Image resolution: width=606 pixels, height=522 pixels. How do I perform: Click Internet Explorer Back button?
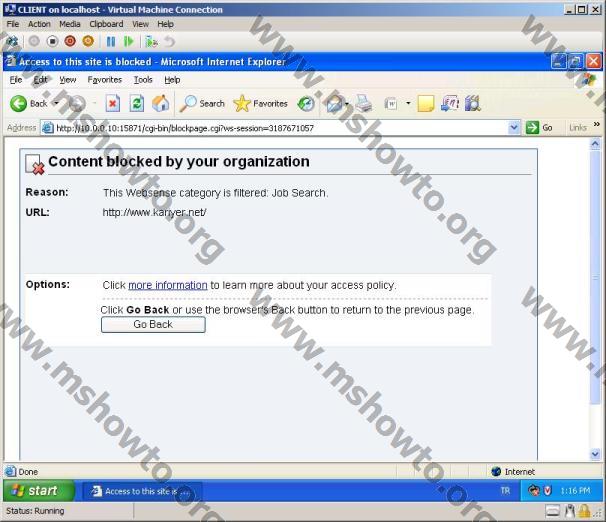pos(29,104)
